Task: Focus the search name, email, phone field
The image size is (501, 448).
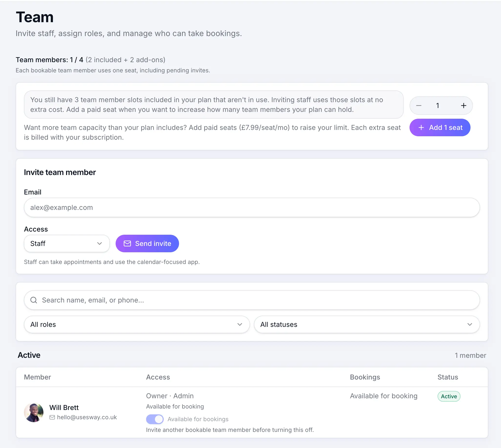Action: [252, 300]
